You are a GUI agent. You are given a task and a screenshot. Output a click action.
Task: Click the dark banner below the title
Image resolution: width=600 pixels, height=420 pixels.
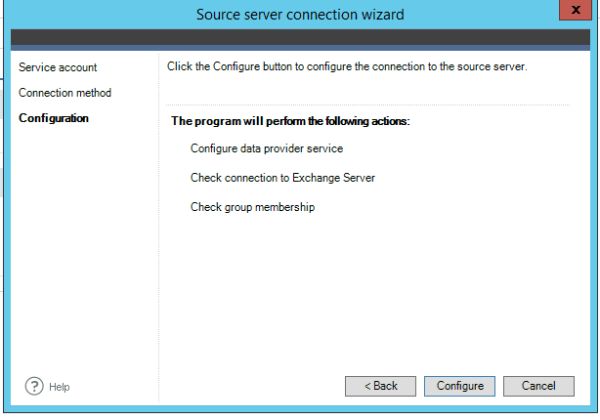(x=299, y=39)
